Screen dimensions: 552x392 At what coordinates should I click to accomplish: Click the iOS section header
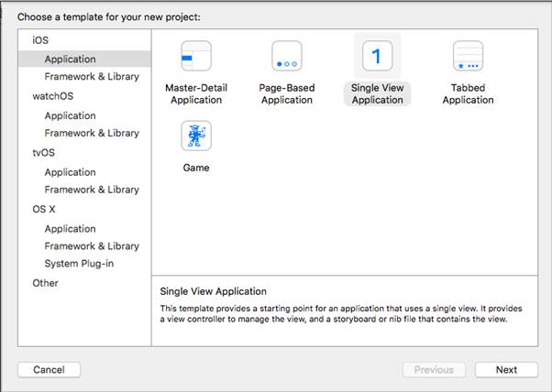40,41
